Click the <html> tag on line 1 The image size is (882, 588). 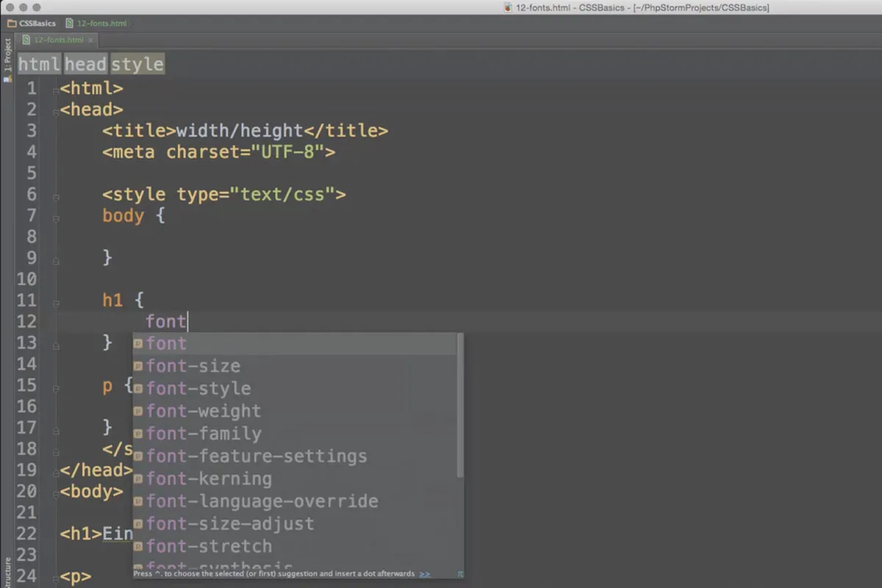tap(92, 89)
